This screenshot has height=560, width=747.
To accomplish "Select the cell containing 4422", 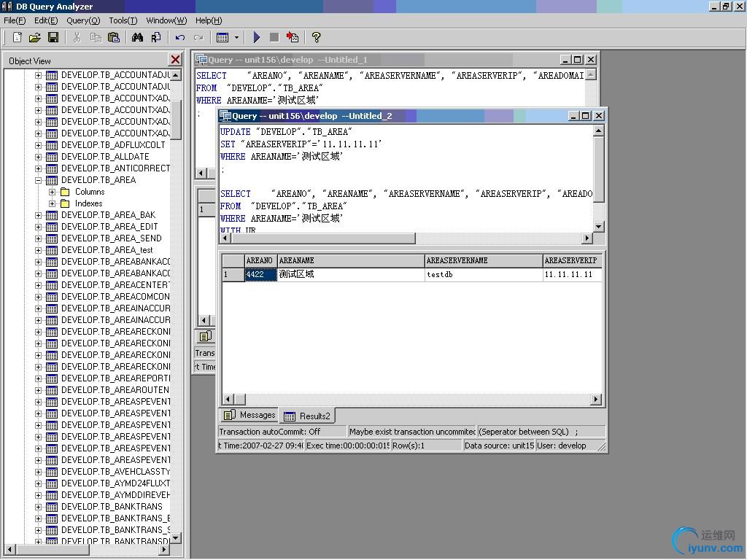I will (260, 274).
